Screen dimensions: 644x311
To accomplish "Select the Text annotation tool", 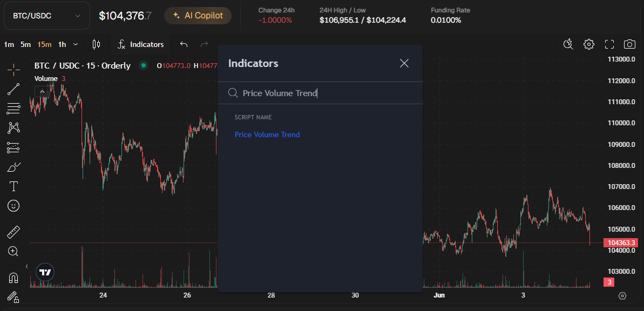I will [x=13, y=186].
